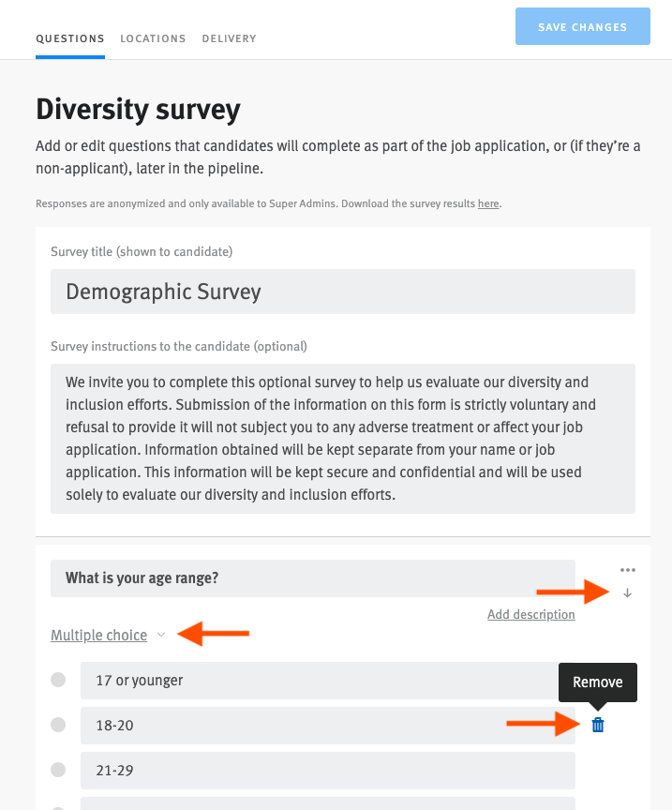Move the age range question down
Screen dimensions: 672x810
point(627,592)
